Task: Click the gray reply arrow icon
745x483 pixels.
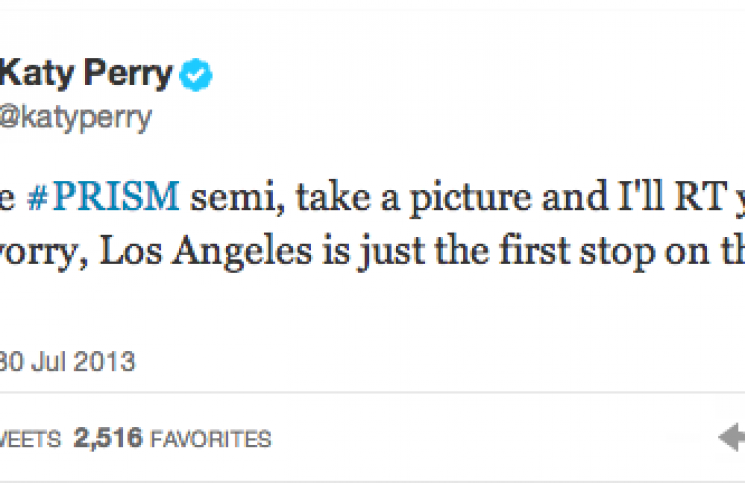Action: (732, 436)
